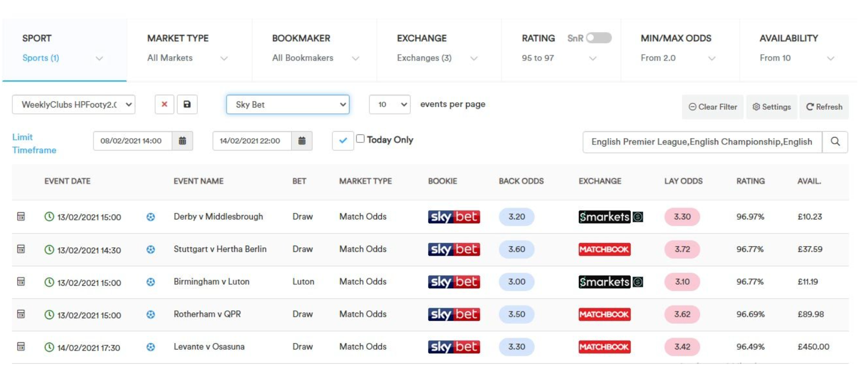Tick the Today Only checkbox
Image resolution: width=868 pixels, height=381 pixels.
point(360,139)
